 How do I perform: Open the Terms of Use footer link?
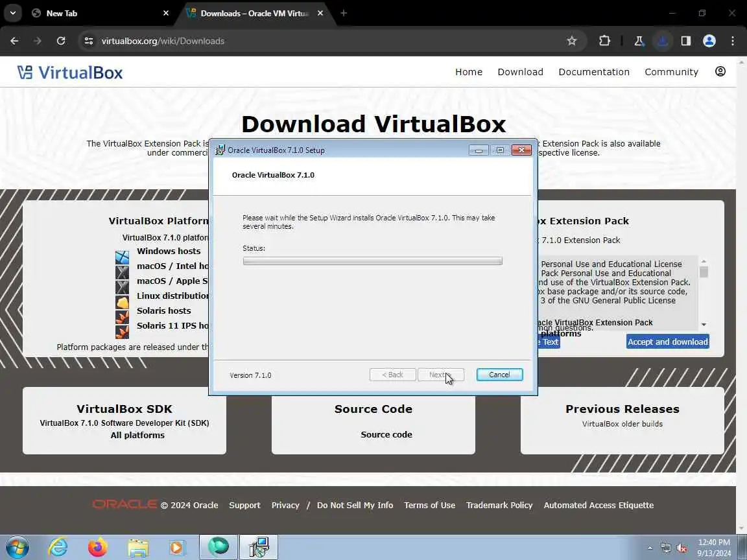pyautogui.click(x=429, y=506)
